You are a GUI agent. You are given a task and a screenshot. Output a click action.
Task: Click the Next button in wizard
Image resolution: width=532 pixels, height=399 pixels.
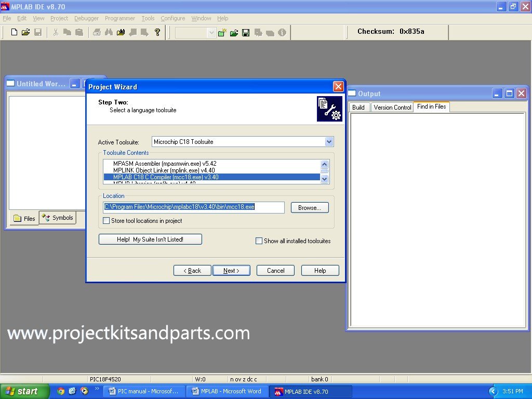pyautogui.click(x=231, y=271)
